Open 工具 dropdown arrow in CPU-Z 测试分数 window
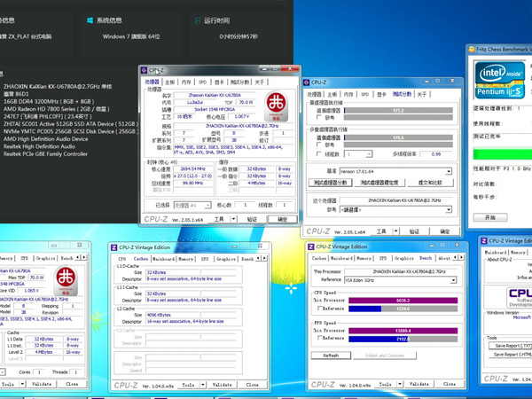The image size is (532, 399). click(x=396, y=231)
